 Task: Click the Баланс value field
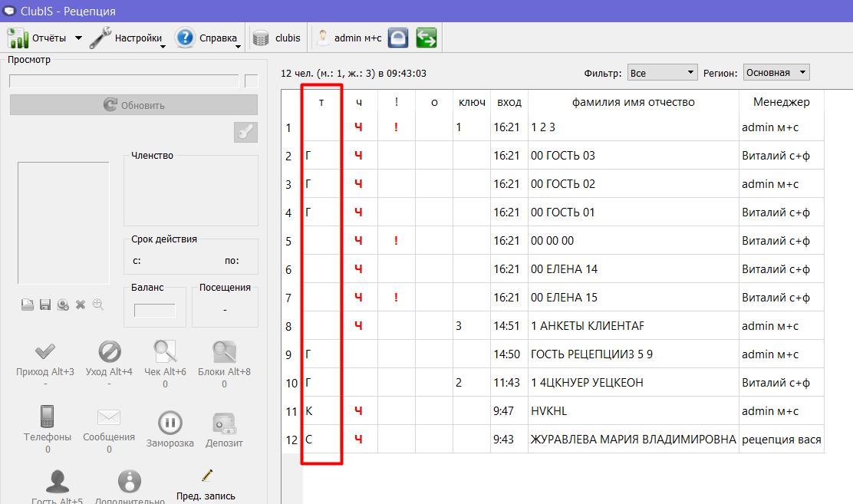pyautogui.click(x=154, y=310)
